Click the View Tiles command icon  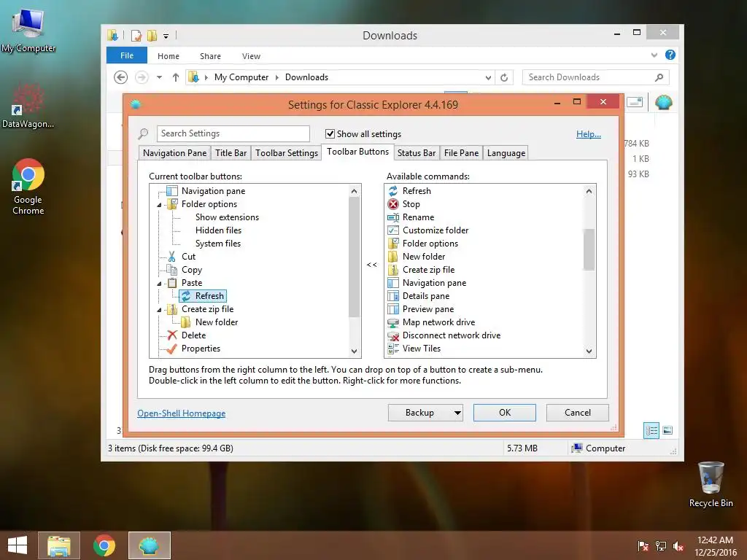pos(393,349)
